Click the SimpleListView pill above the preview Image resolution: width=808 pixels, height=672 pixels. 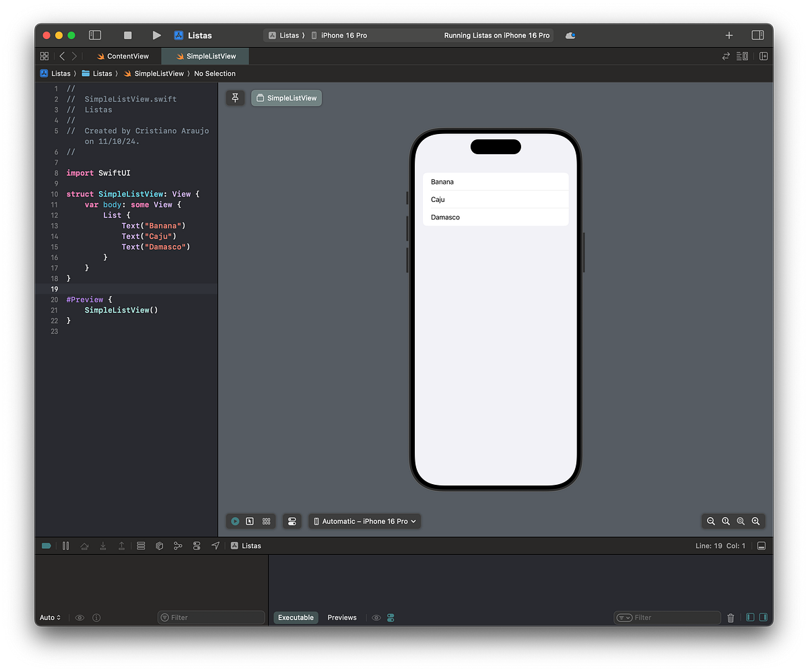point(286,98)
